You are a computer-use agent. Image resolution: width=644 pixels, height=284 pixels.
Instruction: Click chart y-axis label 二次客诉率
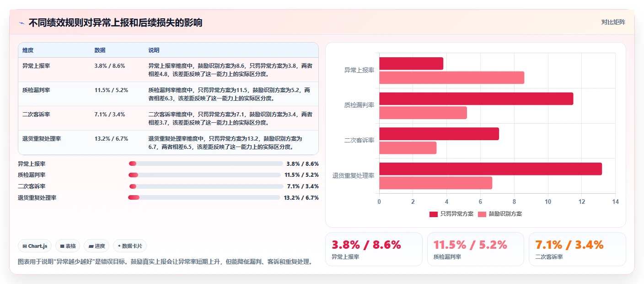359,140
